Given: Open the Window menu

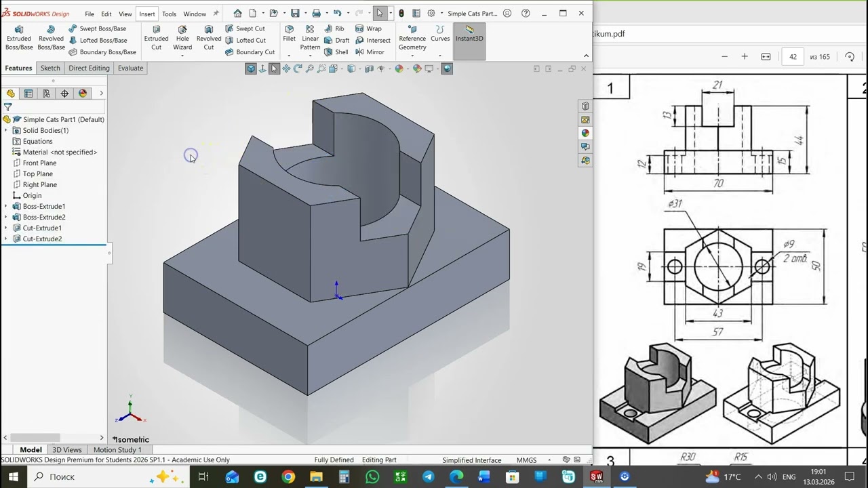Looking at the screenshot, I should [x=195, y=14].
